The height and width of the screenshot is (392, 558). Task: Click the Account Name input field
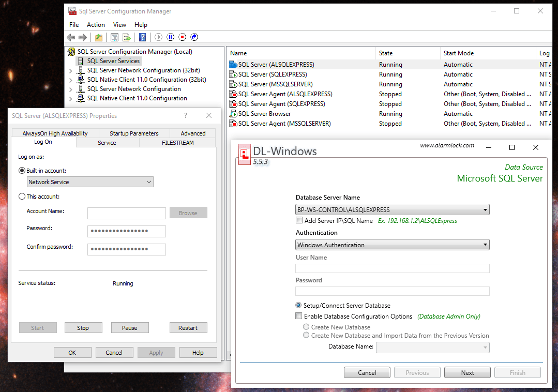pos(126,213)
